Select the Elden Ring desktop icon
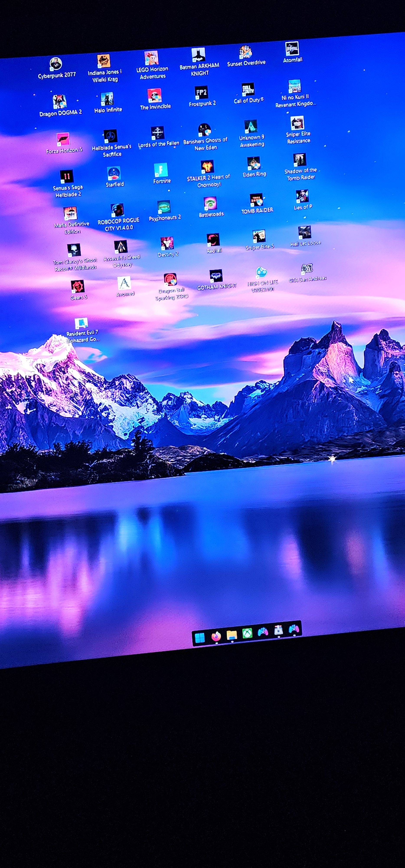405x868 pixels. pos(253,163)
